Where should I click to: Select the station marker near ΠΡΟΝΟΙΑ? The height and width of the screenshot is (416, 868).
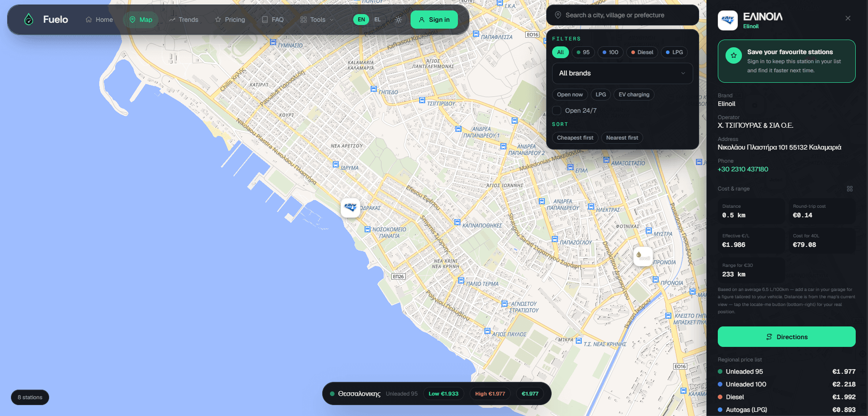643,256
